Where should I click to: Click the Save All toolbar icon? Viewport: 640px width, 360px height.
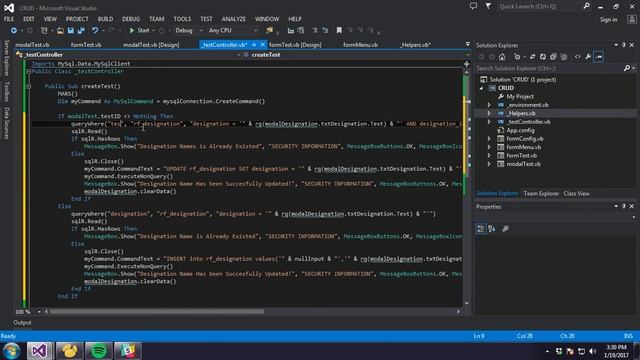(81, 31)
